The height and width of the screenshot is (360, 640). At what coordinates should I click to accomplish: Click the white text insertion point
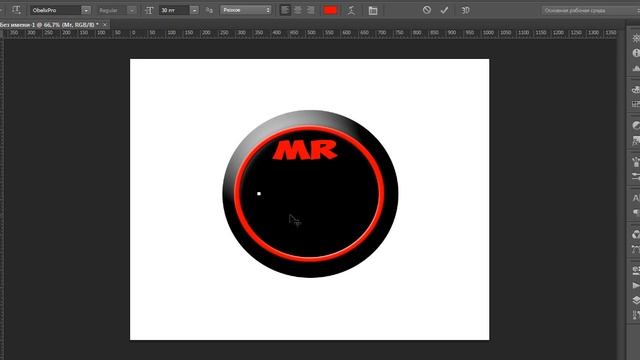[259, 193]
